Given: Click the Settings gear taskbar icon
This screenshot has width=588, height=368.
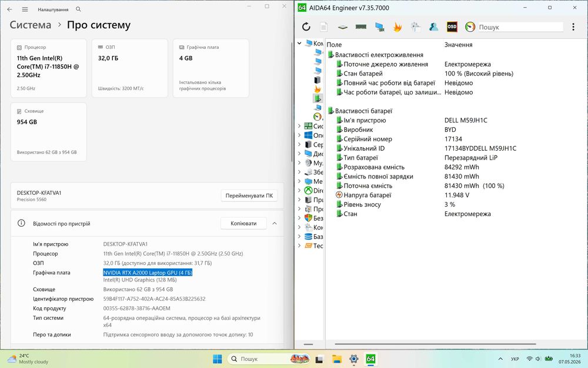Looking at the screenshot, I should [353, 359].
